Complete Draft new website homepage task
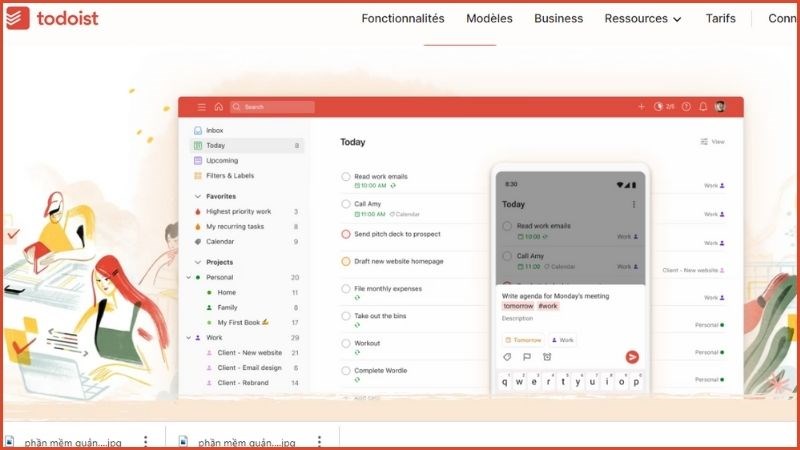The image size is (800, 450). coord(346,261)
